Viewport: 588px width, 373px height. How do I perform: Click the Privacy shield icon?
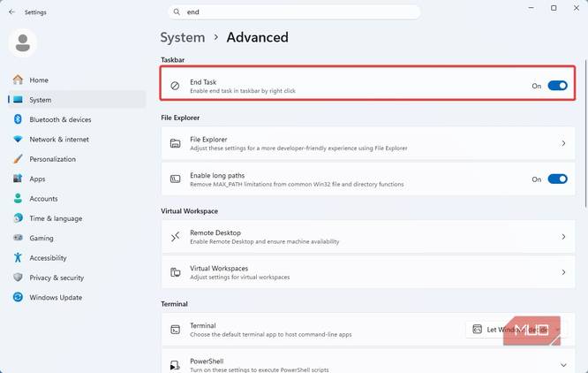(x=18, y=278)
